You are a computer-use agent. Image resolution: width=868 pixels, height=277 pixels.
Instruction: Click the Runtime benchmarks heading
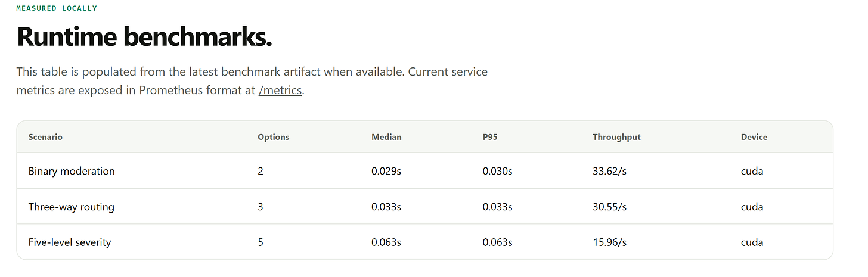click(144, 37)
